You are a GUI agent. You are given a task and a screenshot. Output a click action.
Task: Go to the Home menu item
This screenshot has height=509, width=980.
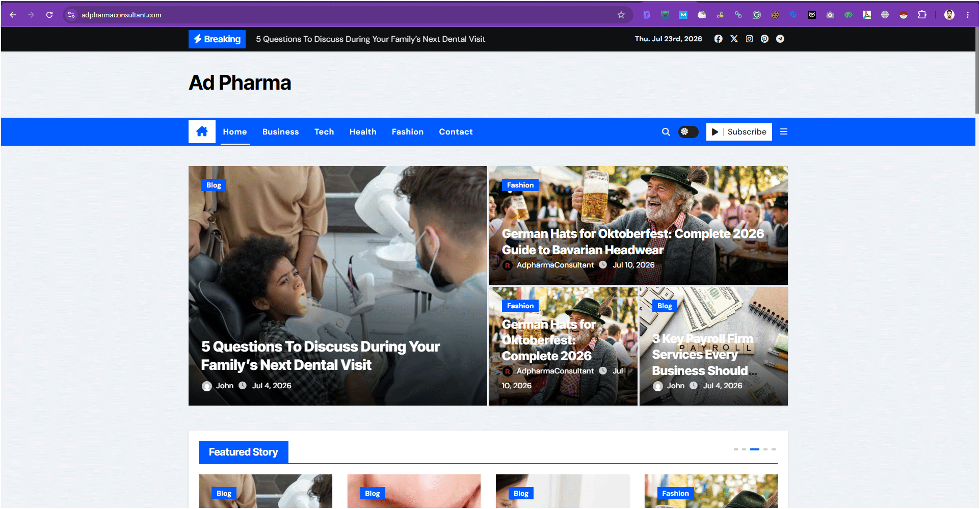[235, 131]
